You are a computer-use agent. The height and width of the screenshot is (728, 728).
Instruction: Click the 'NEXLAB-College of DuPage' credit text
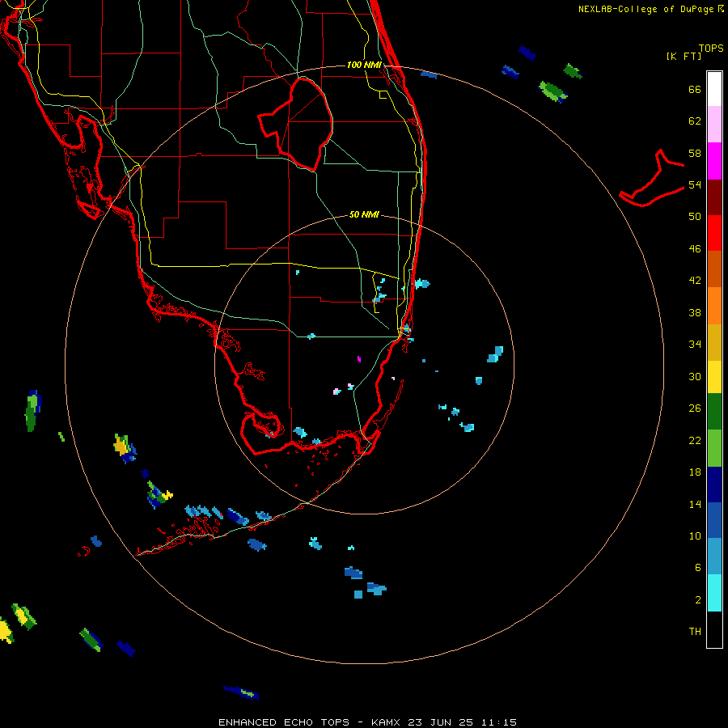point(645,9)
